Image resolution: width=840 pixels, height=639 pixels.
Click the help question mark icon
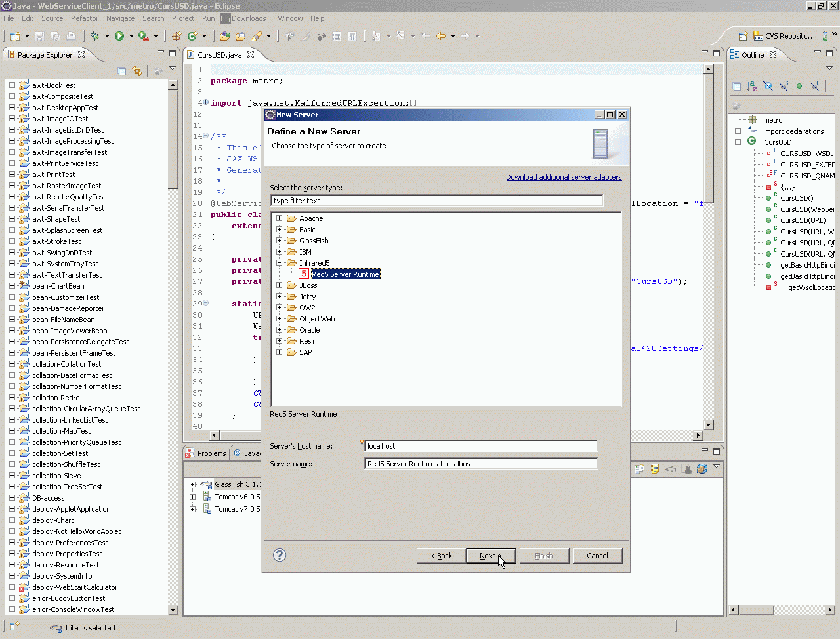pos(280,555)
